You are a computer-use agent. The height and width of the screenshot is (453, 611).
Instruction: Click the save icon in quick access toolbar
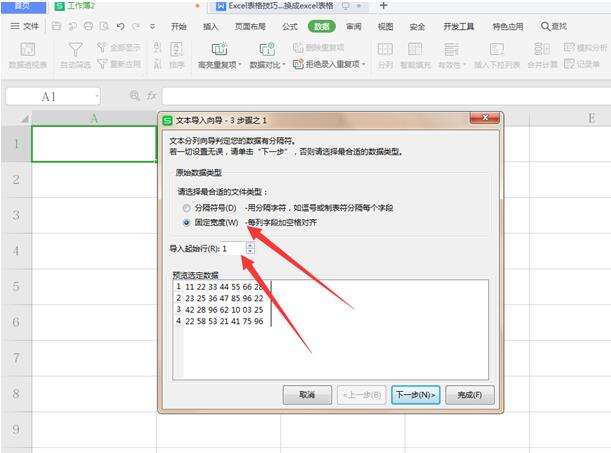pos(57,26)
